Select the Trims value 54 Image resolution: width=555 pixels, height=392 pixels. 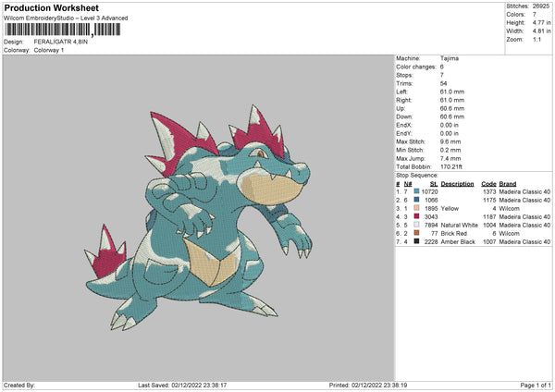coord(443,83)
